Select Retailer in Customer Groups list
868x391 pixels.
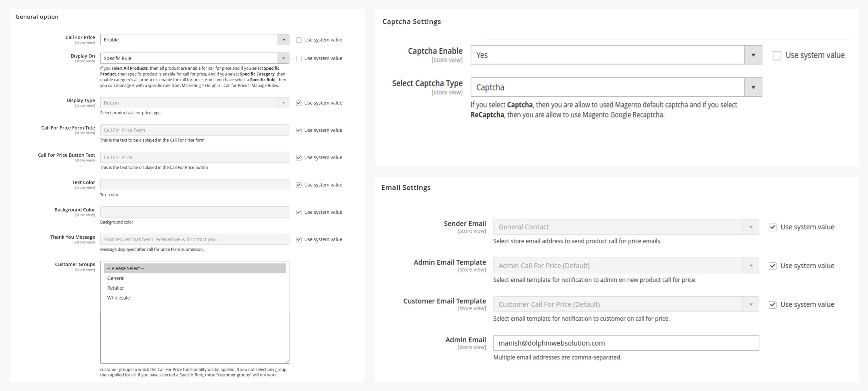[195, 288]
